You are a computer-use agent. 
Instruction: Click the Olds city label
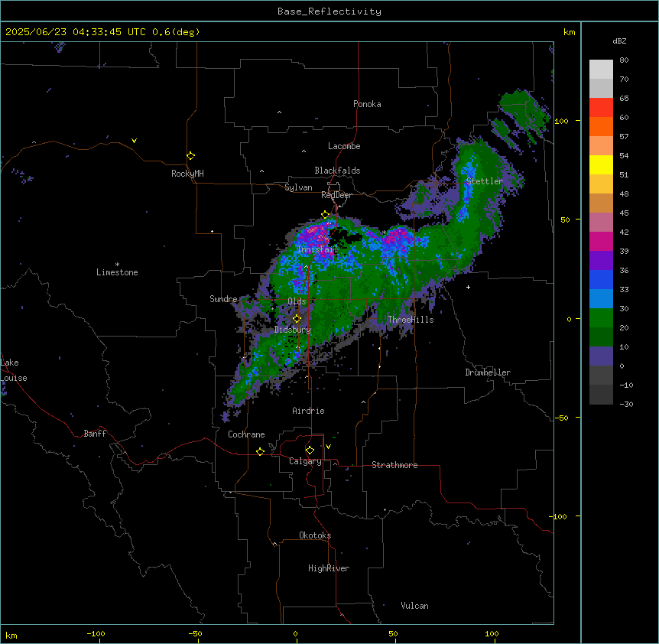click(297, 301)
